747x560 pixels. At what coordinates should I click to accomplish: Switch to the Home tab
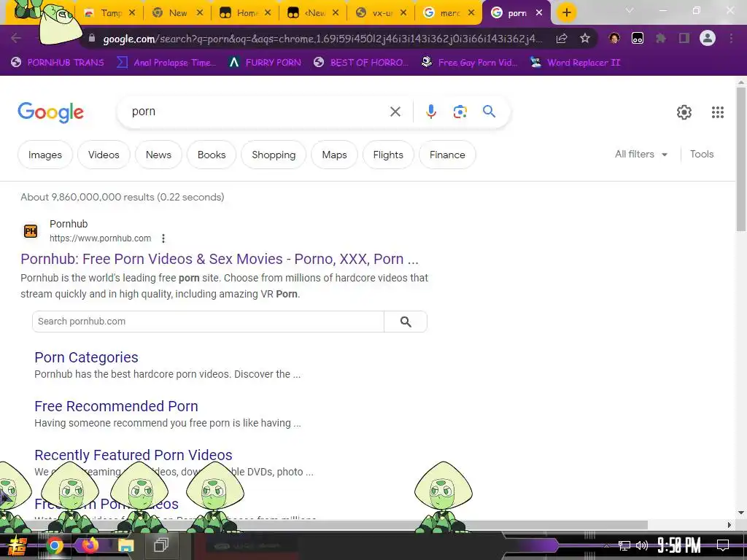click(x=245, y=13)
